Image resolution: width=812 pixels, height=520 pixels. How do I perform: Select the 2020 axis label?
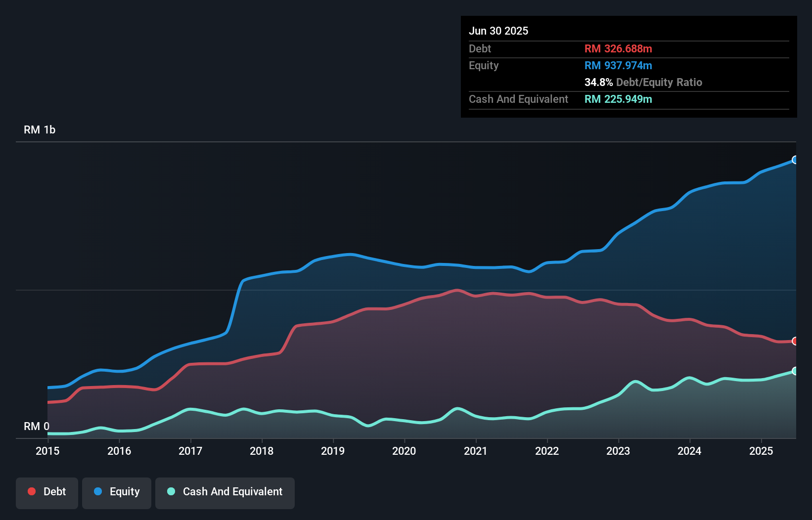(404, 451)
